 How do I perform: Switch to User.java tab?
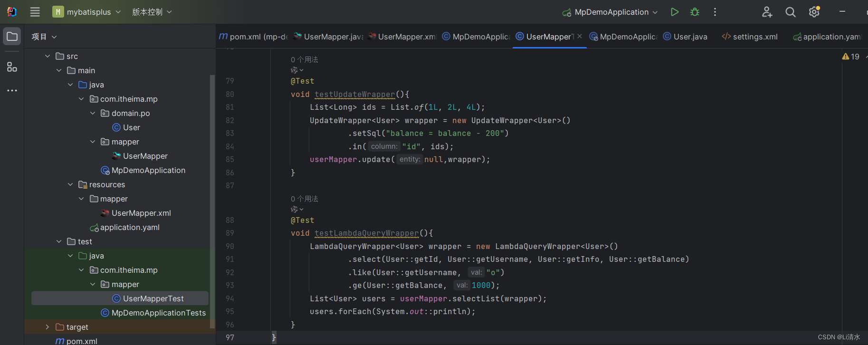685,37
